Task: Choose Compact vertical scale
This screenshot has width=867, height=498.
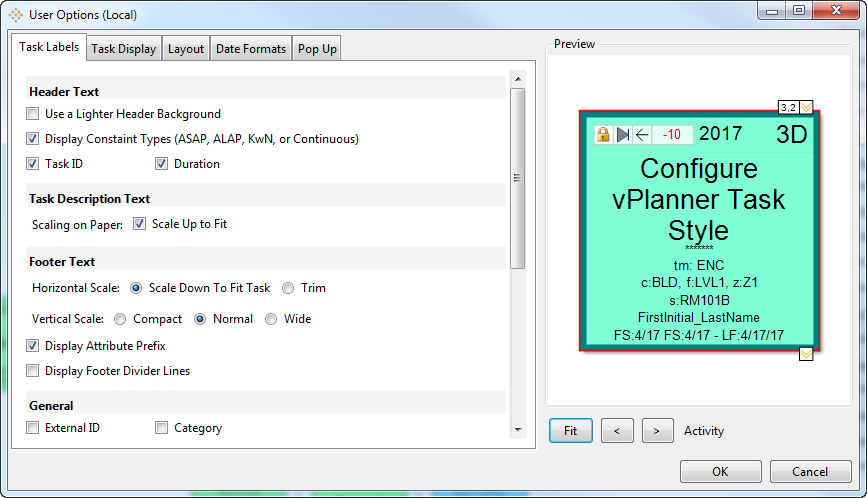Action: [120, 319]
